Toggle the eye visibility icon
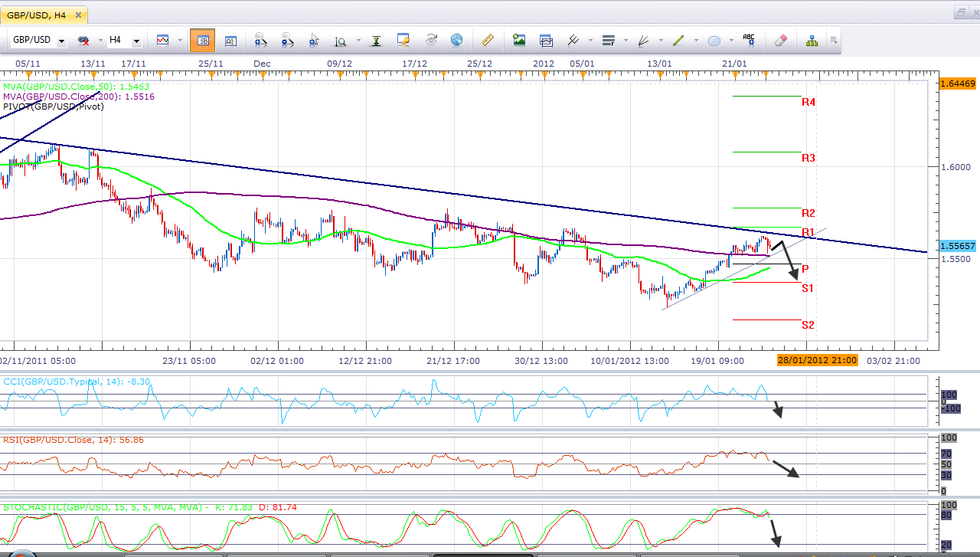 (x=430, y=40)
